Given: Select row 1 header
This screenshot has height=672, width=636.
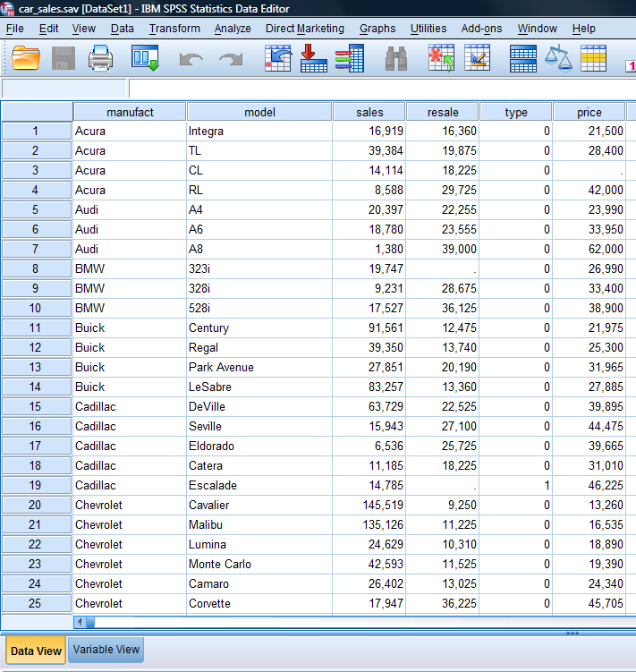Looking at the screenshot, I should [x=37, y=131].
